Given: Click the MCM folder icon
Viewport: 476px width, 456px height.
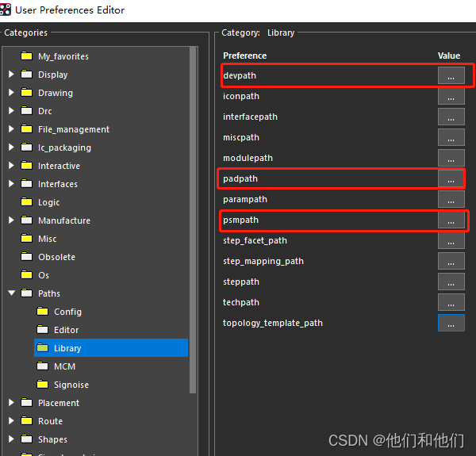Looking at the screenshot, I should pos(43,366).
